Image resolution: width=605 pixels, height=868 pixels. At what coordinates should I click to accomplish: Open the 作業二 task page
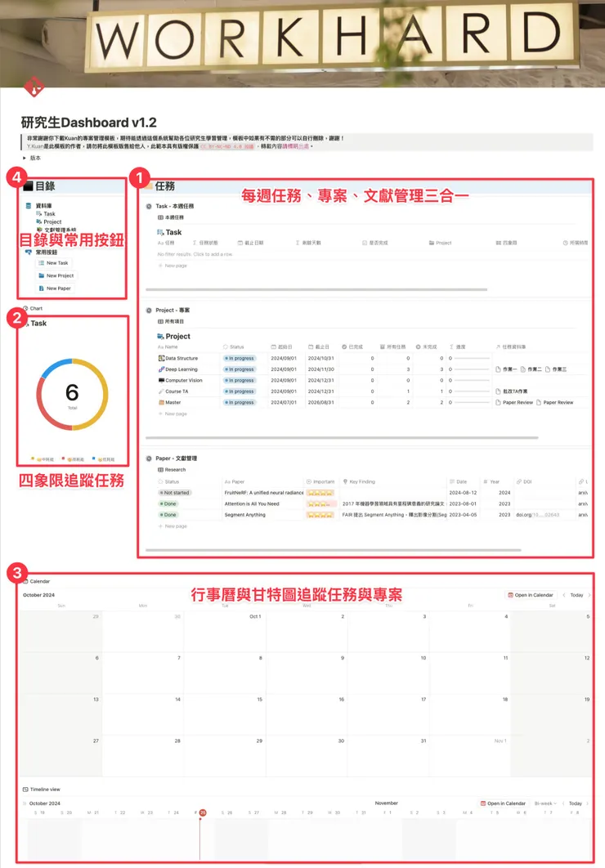[531, 369]
